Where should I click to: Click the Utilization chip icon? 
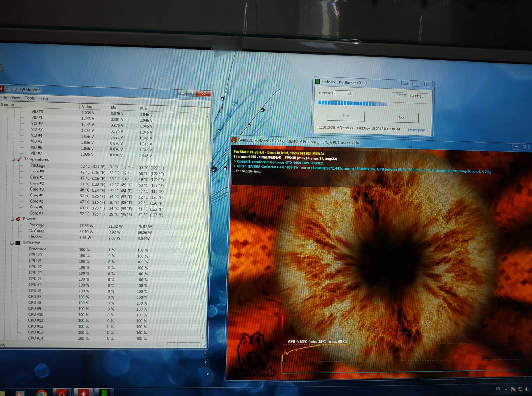(18, 243)
